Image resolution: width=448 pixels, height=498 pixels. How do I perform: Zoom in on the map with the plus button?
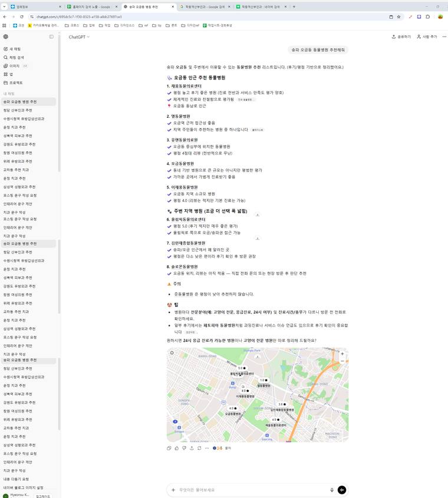tap(342, 354)
